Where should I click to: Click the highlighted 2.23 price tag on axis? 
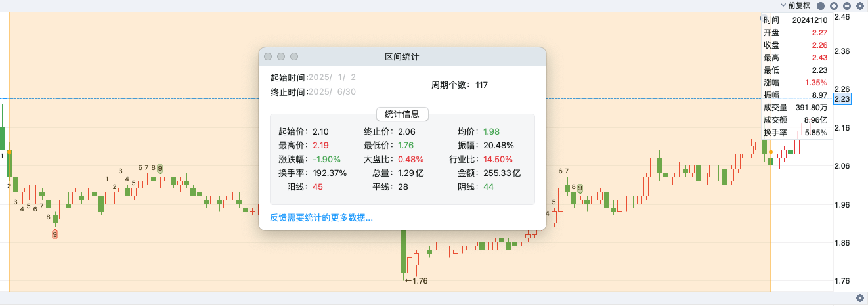842,98
